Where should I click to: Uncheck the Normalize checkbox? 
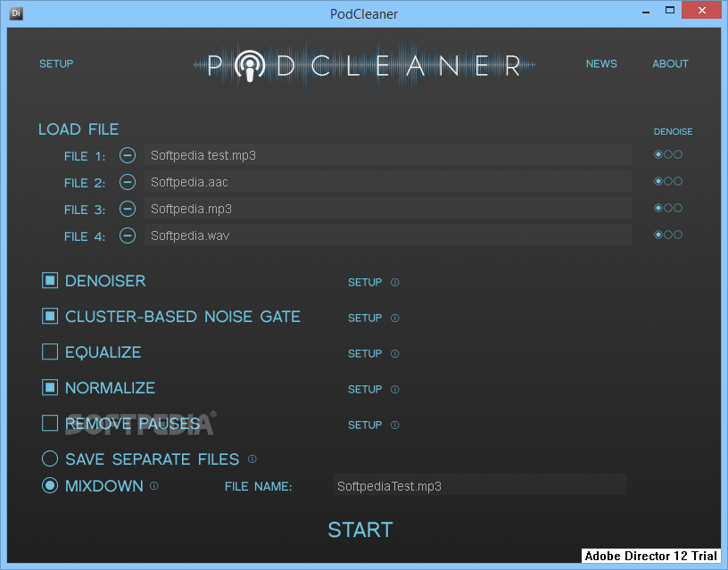(50, 387)
